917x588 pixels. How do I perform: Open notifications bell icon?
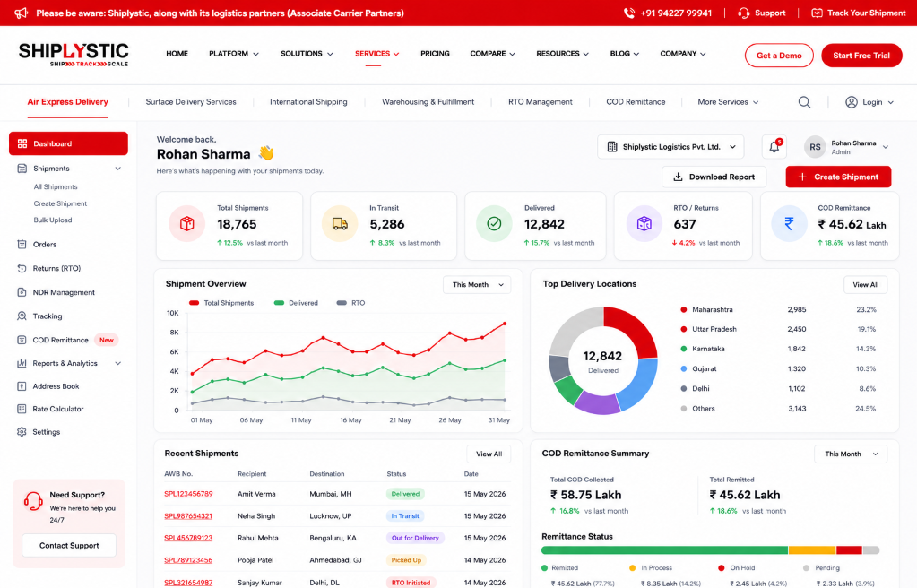774,146
